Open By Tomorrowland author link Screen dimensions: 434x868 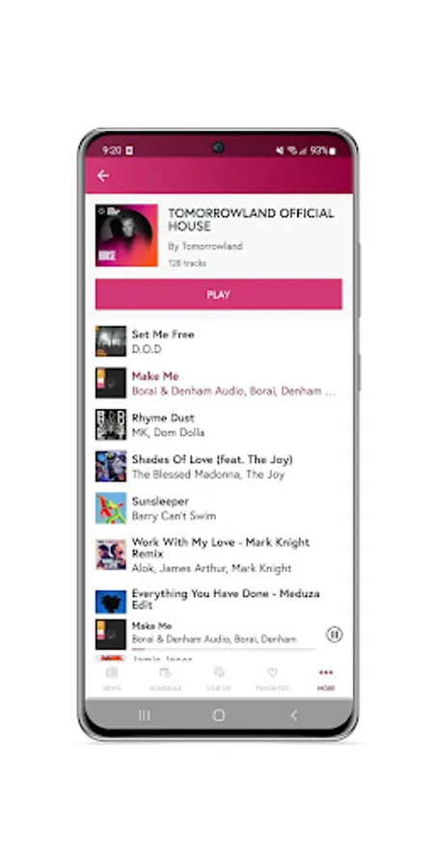coord(205,246)
